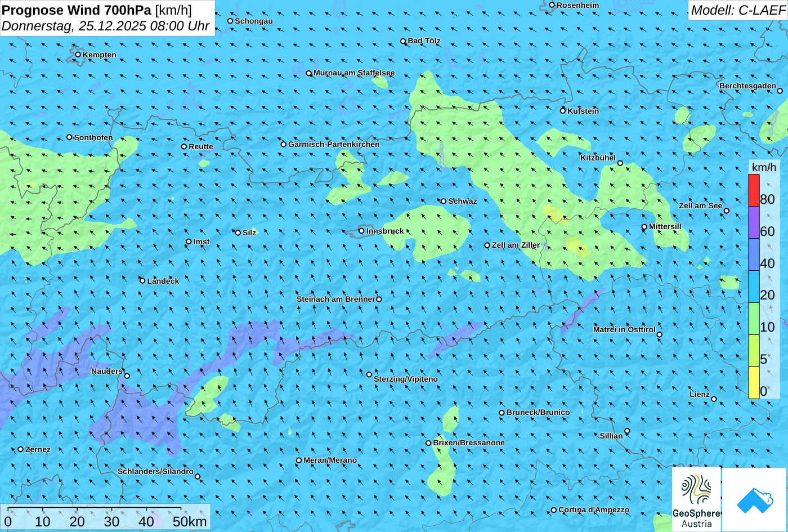Select the light-blue legend swatch for 20–40 km/h

(754, 287)
